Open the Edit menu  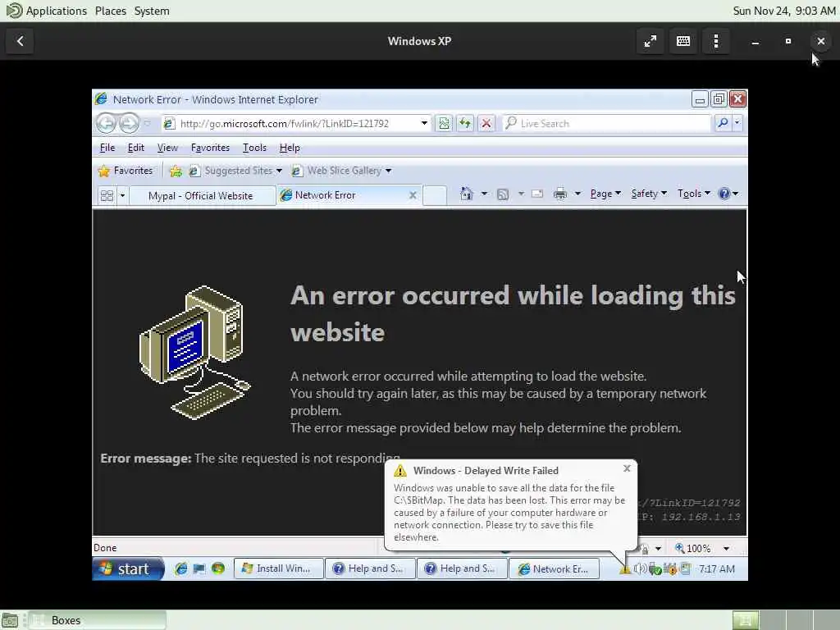(135, 148)
